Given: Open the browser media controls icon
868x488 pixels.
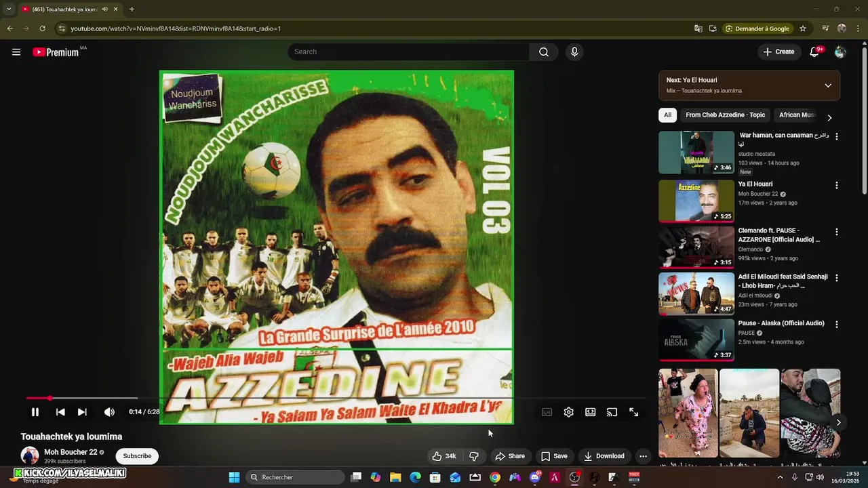Looking at the screenshot, I should click(x=825, y=28).
